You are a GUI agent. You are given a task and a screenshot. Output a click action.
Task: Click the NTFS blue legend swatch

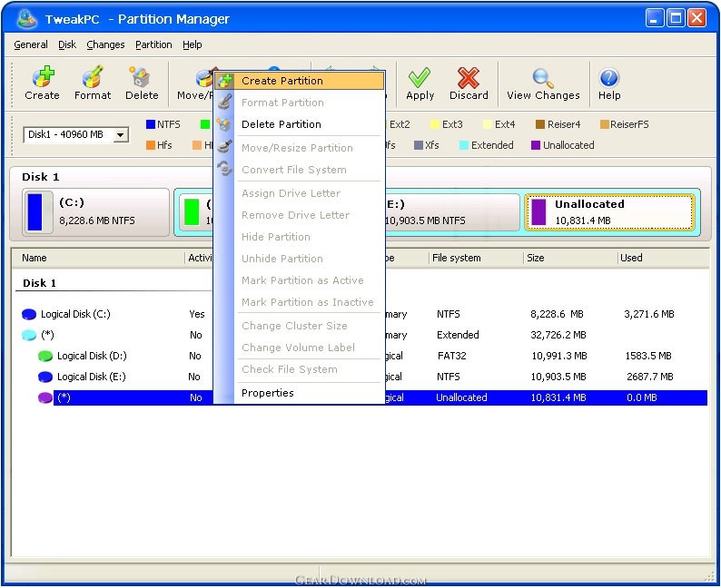[x=151, y=124]
